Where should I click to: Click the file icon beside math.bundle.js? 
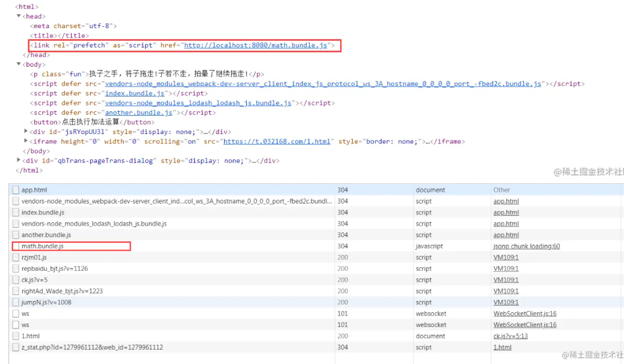pyautogui.click(x=15, y=246)
